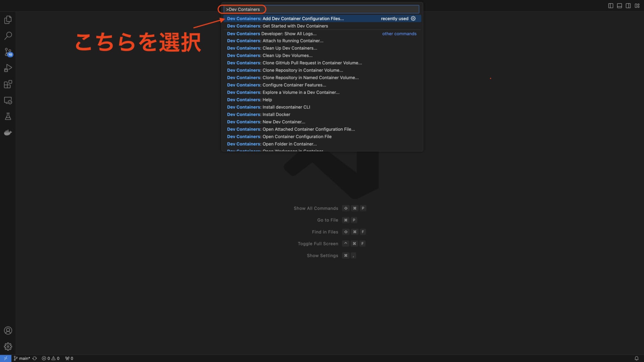Viewport: 644px width, 362px height.
Task: Toggle secondary side bar layout icon
Action: [x=628, y=6]
